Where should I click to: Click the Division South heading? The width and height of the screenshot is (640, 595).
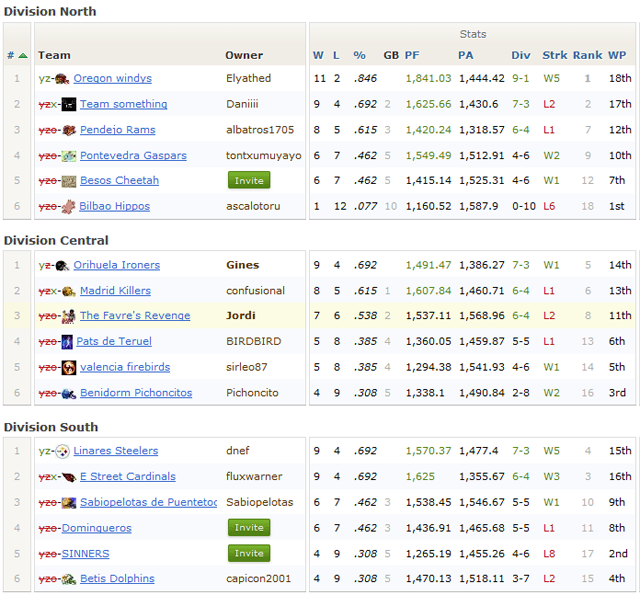pyautogui.click(x=51, y=427)
